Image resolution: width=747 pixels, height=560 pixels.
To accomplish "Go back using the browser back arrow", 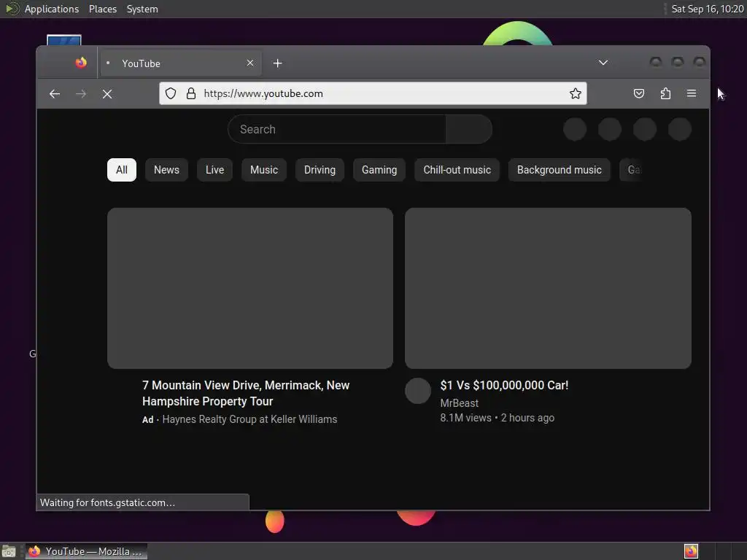I will tap(55, 94).
